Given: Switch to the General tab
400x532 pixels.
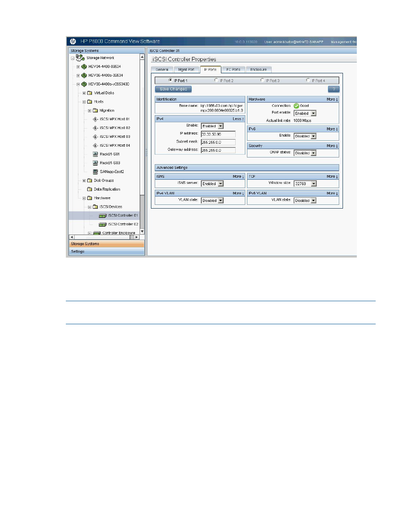Looking at the screenshot, I should pos(162,70).
